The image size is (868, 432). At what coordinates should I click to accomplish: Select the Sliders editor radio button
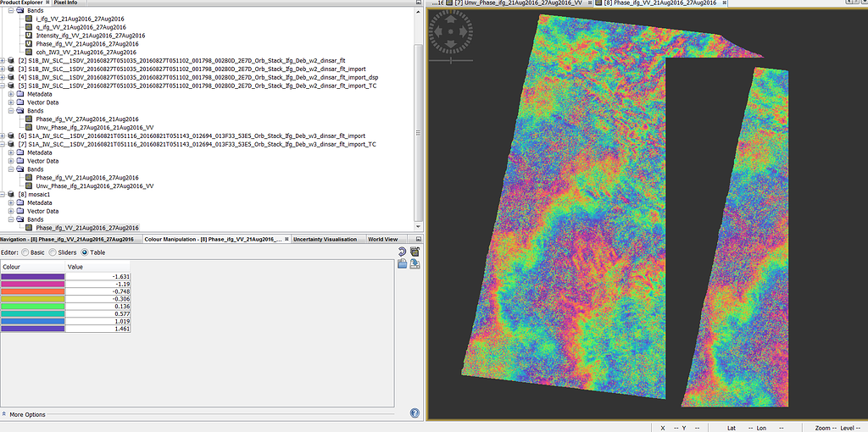click(x=53, y=252)
